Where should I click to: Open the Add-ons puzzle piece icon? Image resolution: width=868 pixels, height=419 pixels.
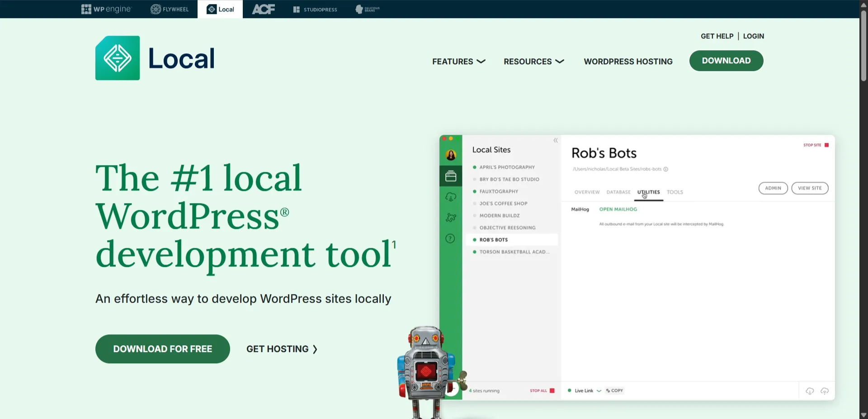(450, 218)
